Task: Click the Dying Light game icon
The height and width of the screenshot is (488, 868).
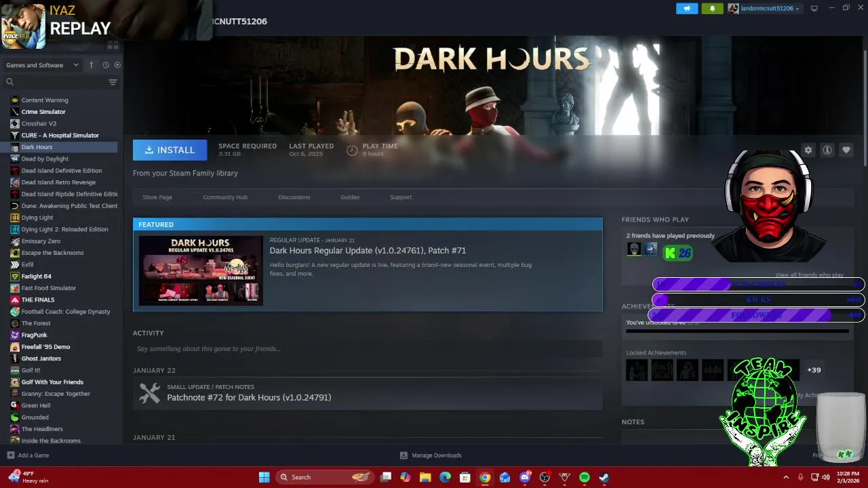Action: (15, 218)
